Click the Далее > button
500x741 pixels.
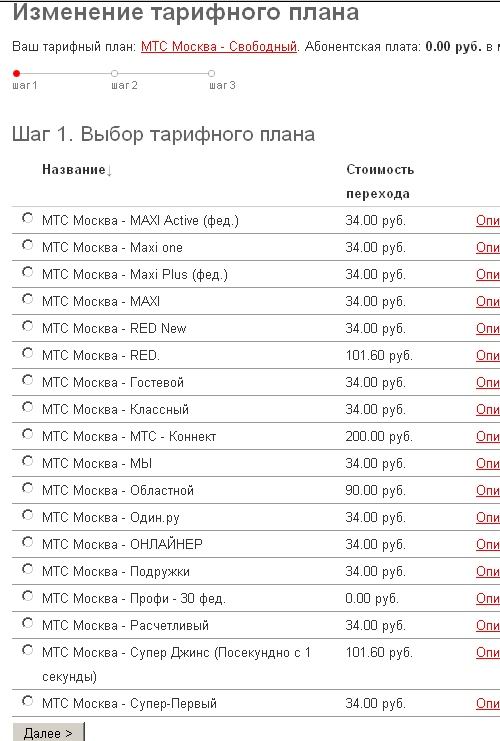point(48,732)
